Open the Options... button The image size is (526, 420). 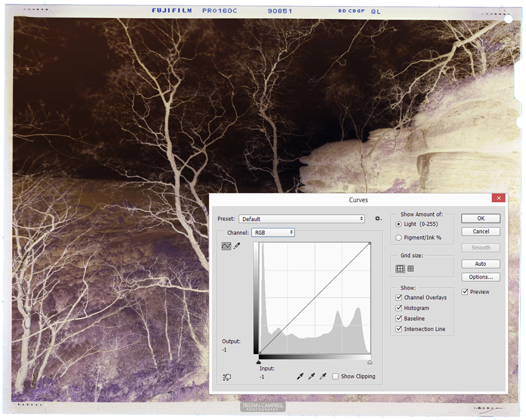[x=481, y=277]
